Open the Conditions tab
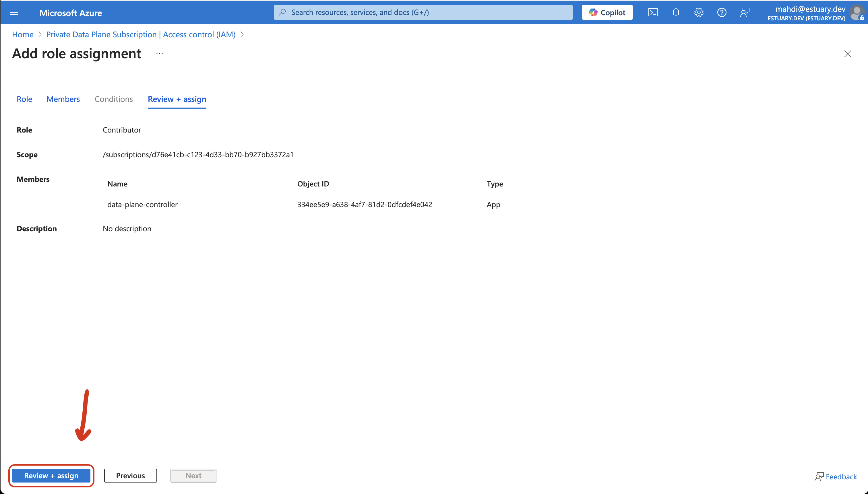Image resolution: width=868 pixels, height=494 pixels. click(113, 99)
